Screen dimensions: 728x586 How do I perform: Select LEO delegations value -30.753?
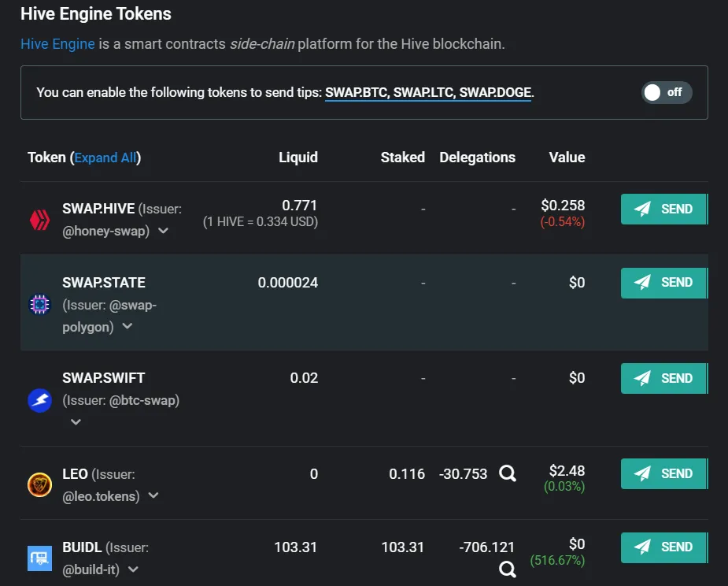tap(463, 473)
